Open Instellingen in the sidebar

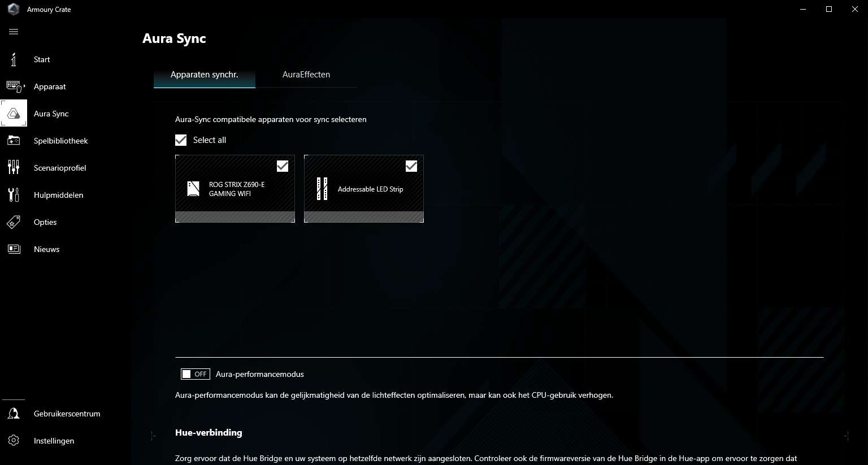pyautogui.click(x=54, y=441)
